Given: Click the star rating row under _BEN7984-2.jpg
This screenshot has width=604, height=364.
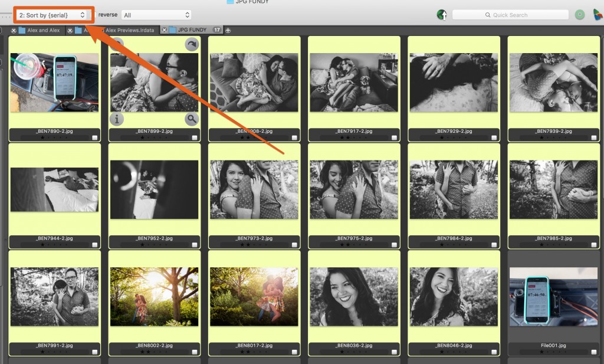Looking at the screenshot, I should click(x=454, y=245).
